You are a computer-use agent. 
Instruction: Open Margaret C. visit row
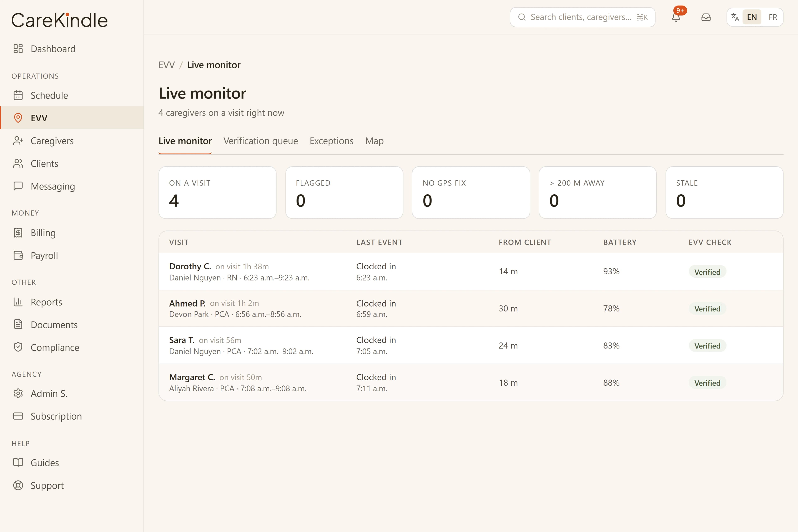coord(471,382)
